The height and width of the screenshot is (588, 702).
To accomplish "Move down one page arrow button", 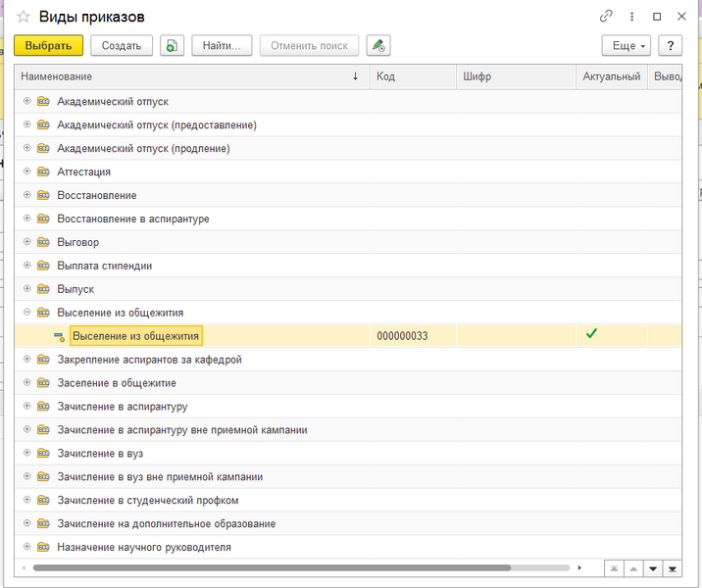I will 653,568.
